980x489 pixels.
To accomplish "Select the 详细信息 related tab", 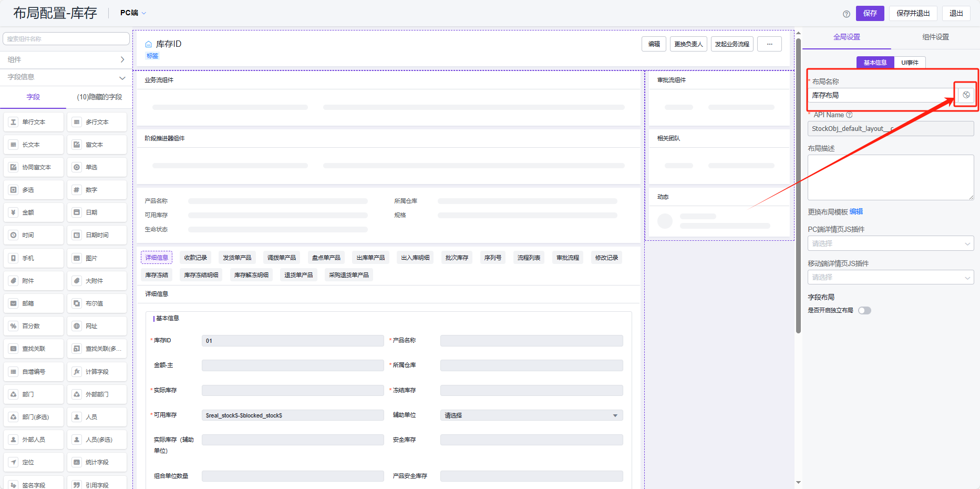I will 157,258.
